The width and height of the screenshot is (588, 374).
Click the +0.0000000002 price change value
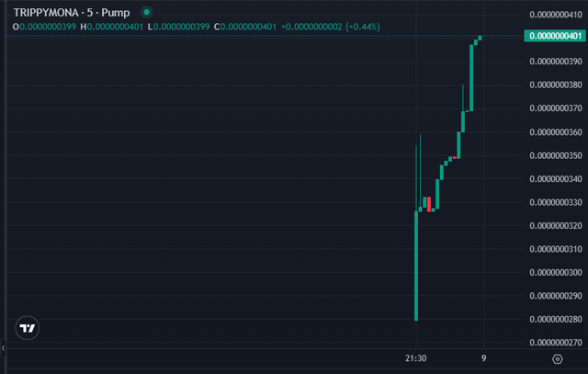tap(310, 28)
